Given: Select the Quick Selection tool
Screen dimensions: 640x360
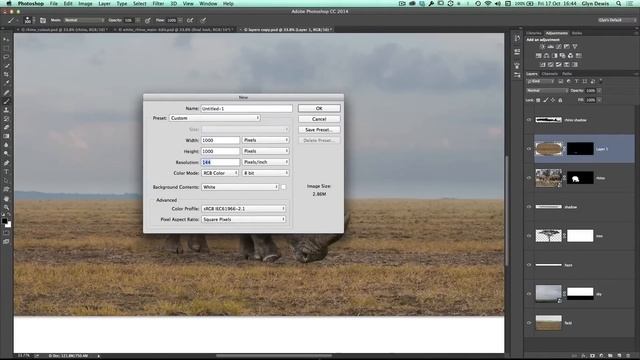Looking at the screenshot, I should pos(6,66).
